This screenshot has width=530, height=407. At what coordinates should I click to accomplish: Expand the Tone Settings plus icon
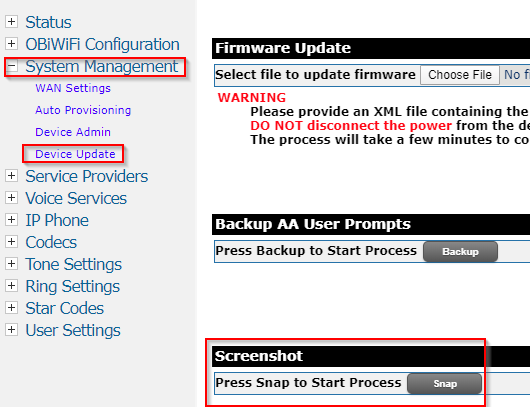pyautogui.click(x=11, y=263)
